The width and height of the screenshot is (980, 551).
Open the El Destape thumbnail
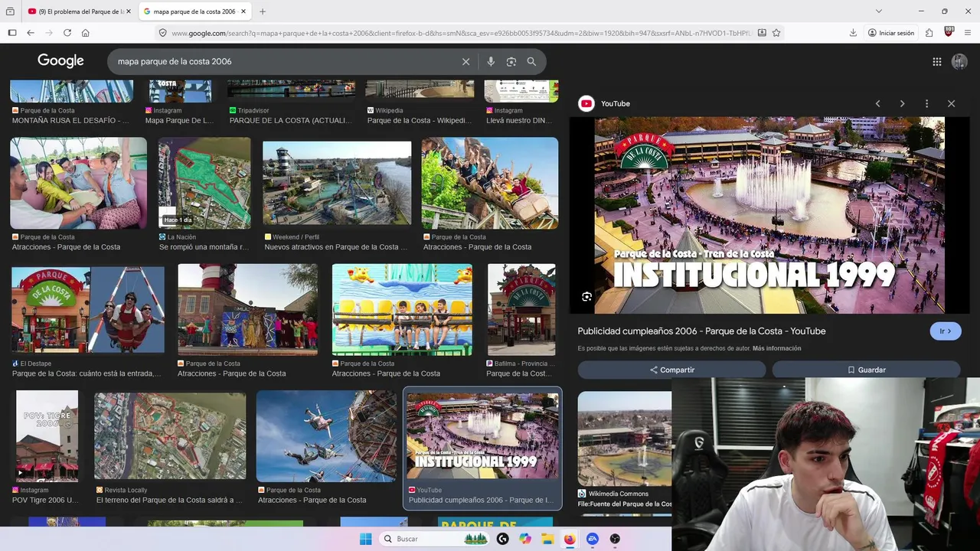pyautogui.click(x=88, y=309)
